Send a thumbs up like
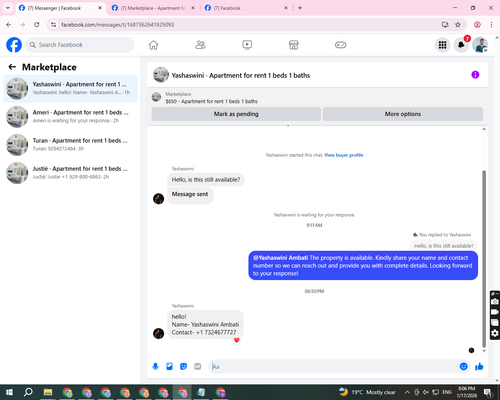 tap(479, 367)
